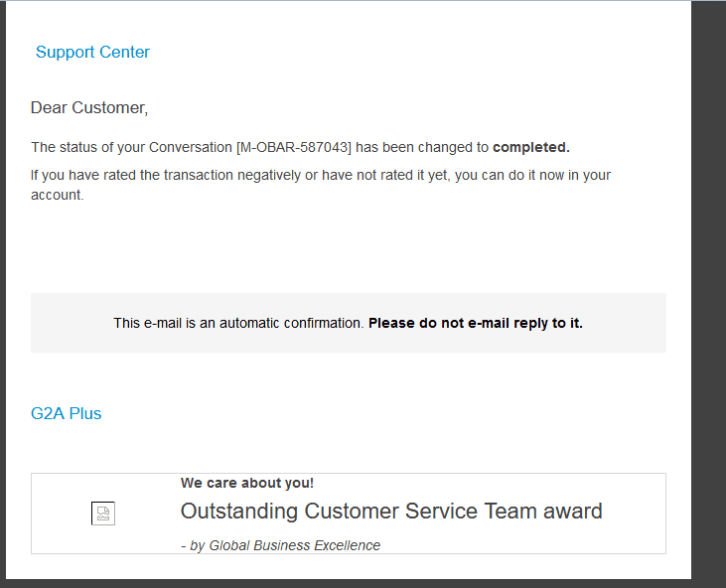The image size is (726, 588).
Task: Click "Please do not e-mail reply to it."
Action: pos(476,323)
